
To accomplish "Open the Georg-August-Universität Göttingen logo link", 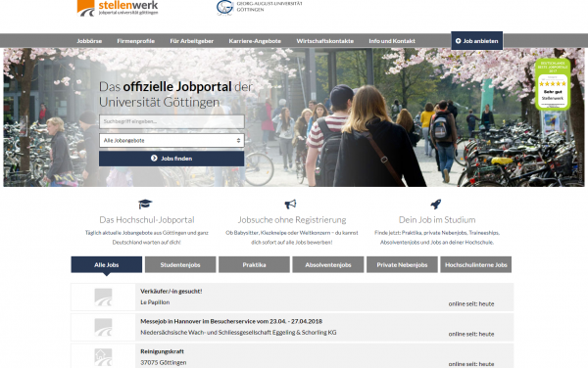I will [259, 7].
